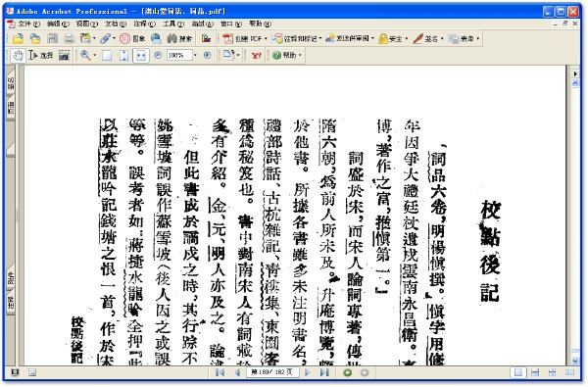This screenshot has height=387, width=588.
Task: Expand the Help button dropdown arrow
Action: [301, 56]
